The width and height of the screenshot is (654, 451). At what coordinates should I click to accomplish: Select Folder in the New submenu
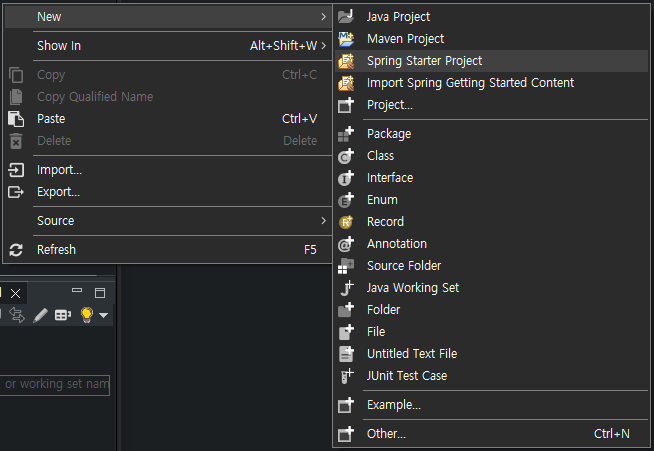(x=491, y=310)
